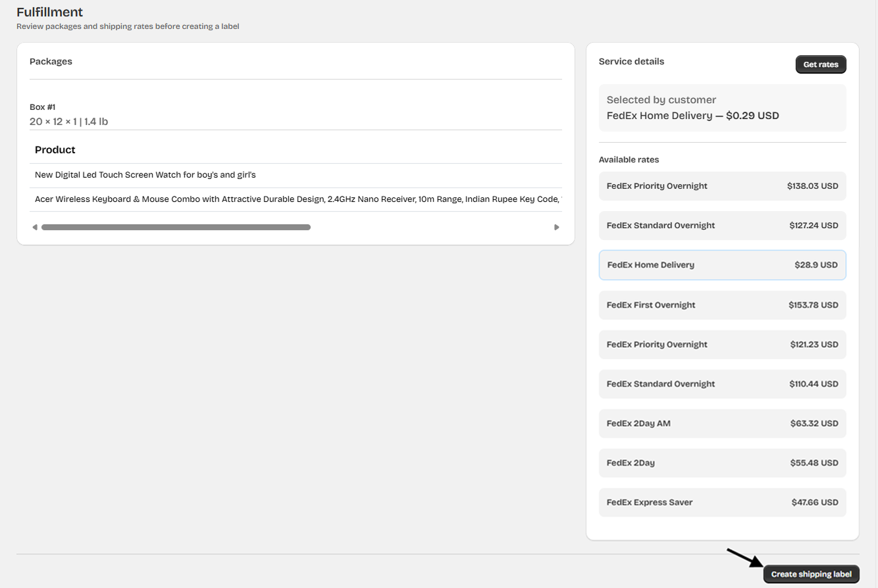The width and height of the screenshot is (878, 588).
Task: Select FedEx Priority Overnight at $121.23 USD
Action: pyautogui.click(x=722, y=345)
